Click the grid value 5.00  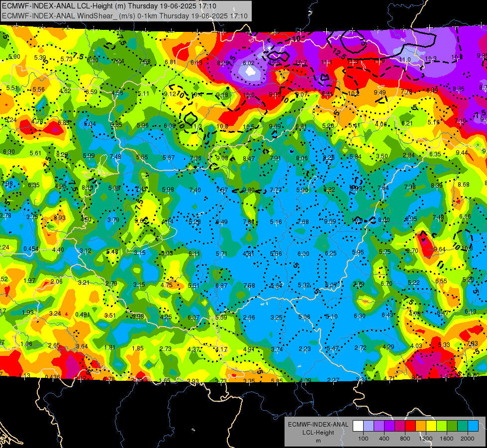pyautogui.click(x=14, y=57)
